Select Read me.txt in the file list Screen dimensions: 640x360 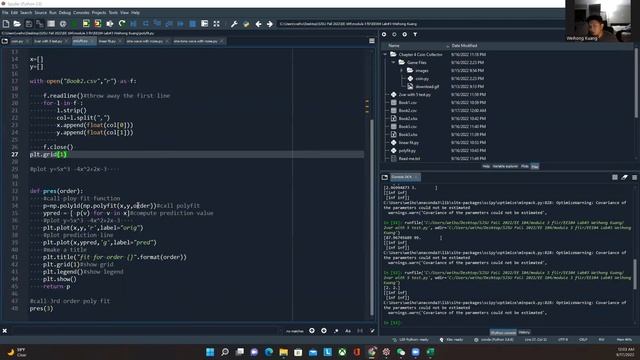tap(409, 158)
